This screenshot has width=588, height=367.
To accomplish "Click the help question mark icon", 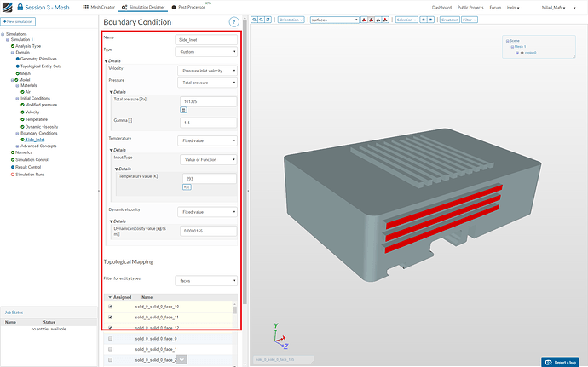I will point(233,22).
